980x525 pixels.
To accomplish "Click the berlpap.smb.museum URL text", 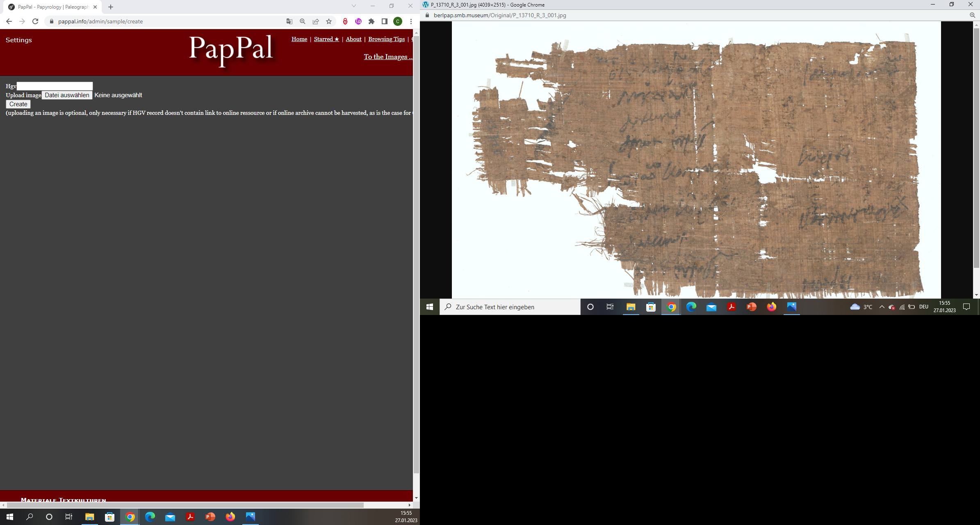I will point(500,15).
